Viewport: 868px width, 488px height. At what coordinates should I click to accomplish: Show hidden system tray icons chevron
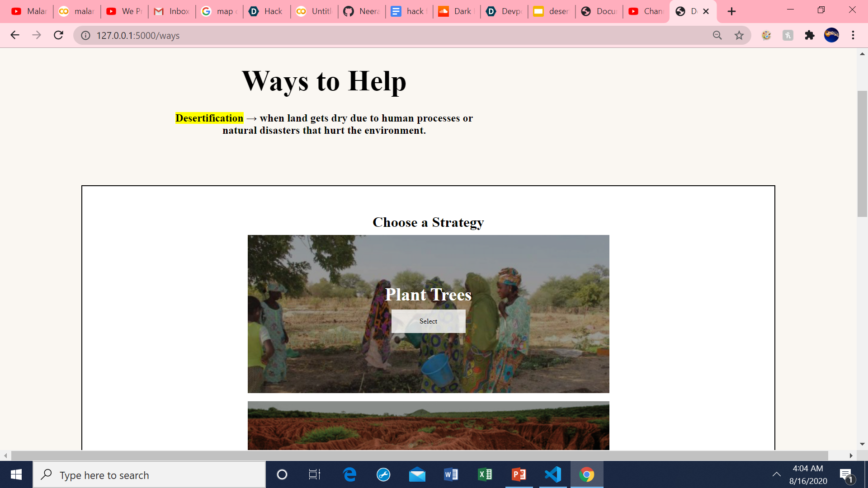776,474
